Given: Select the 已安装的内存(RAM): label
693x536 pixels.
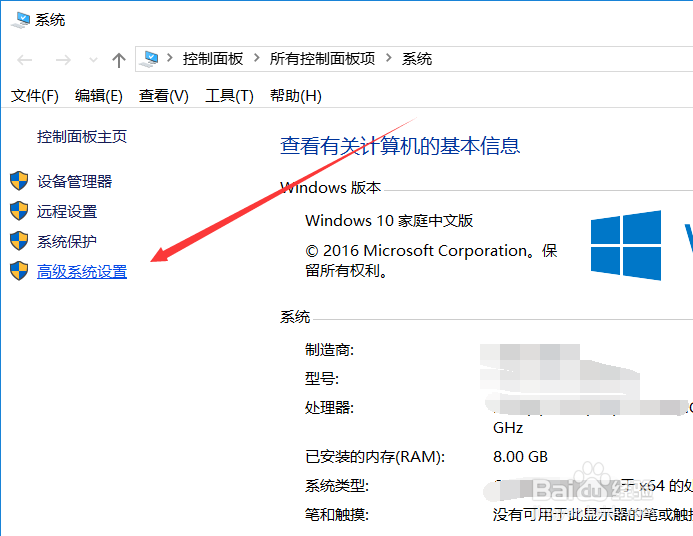Looking at the screenshot, I should pos(375,456).
